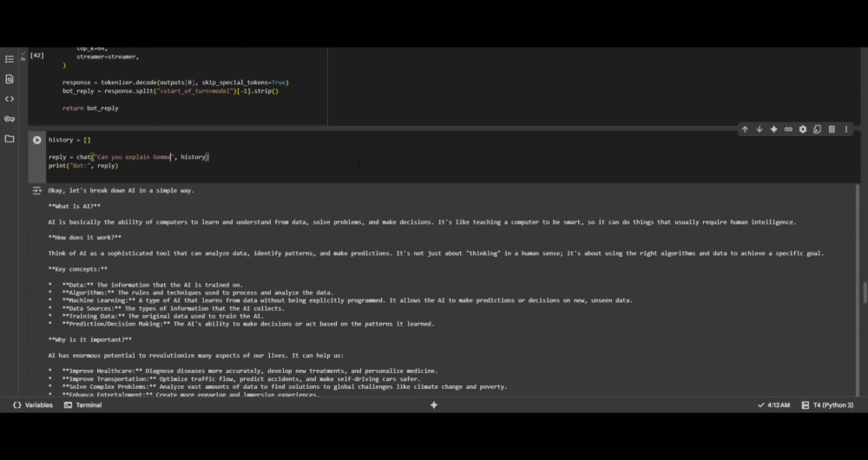The width and height of the screenshot is (868, 460).
Task: Click the notebook vertical scrollbar thumb
Action: tap(865, 292)
